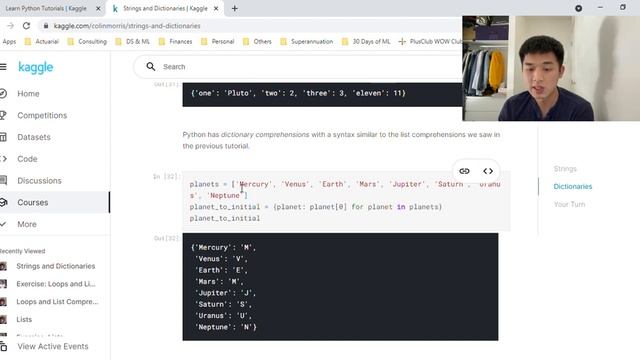
Task: Open Code in the sidebar
Action: [x=27, y=159]
